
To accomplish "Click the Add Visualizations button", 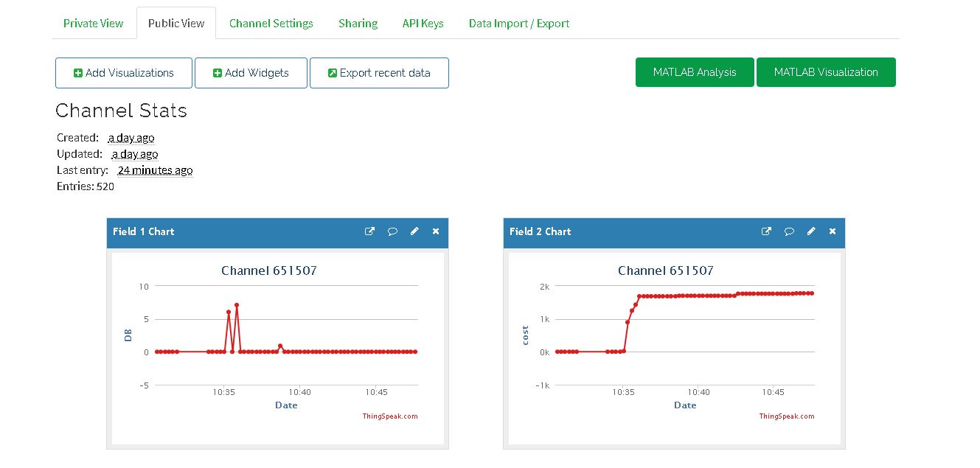I will coord(124,73).
